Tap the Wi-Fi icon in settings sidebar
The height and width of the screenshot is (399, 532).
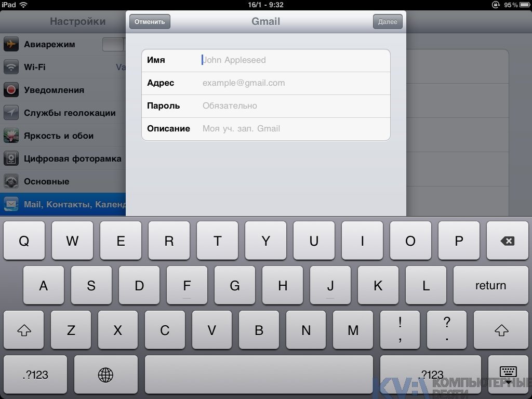(x=11, y=67)
